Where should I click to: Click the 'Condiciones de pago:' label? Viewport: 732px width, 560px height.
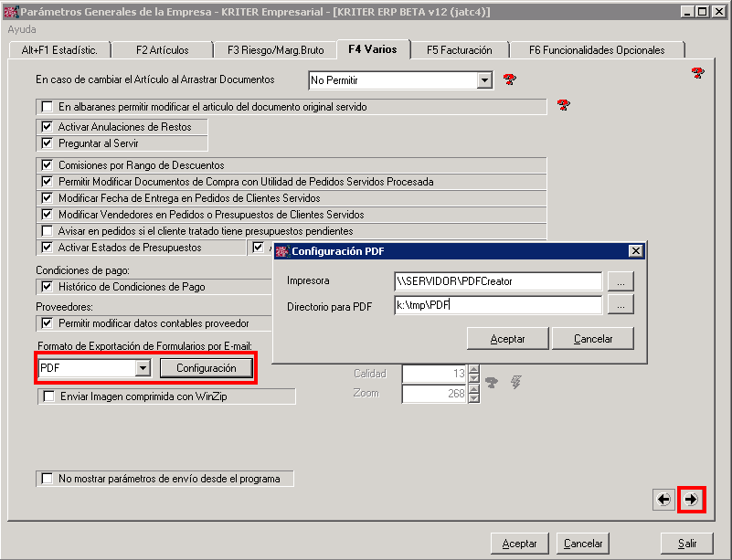point(82,270)
